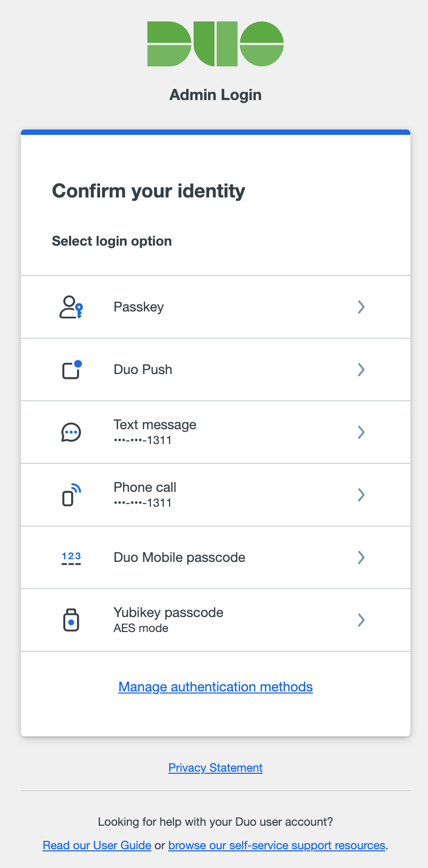
Task: Choose the Yubikey passcode AES mode option
Action: click(x=214, y=620)
